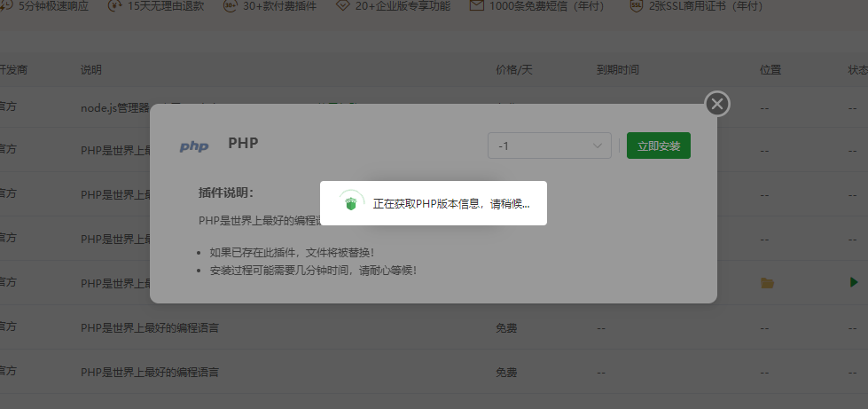Click the diamond icon beside 20+企业版专享功能

click(x=343, y=6)
